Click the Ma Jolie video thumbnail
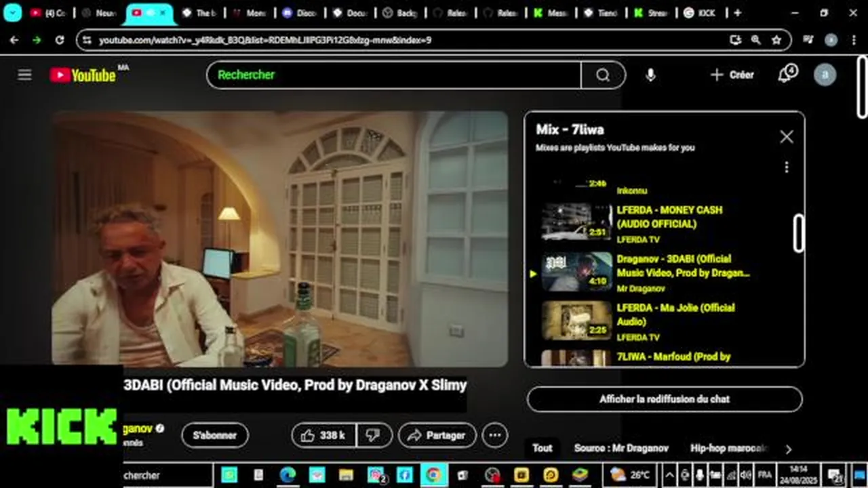Image resolution: width=868 pixels, height=488 pixels. point(576,320)
